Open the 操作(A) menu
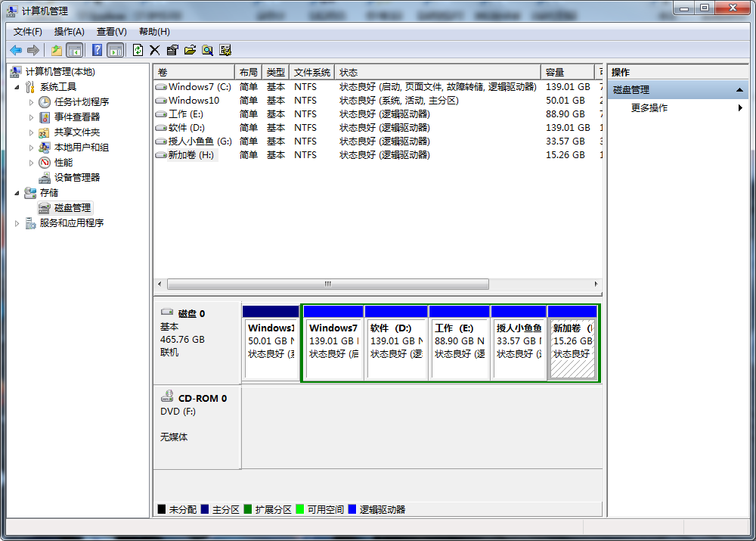 [69, 32]
